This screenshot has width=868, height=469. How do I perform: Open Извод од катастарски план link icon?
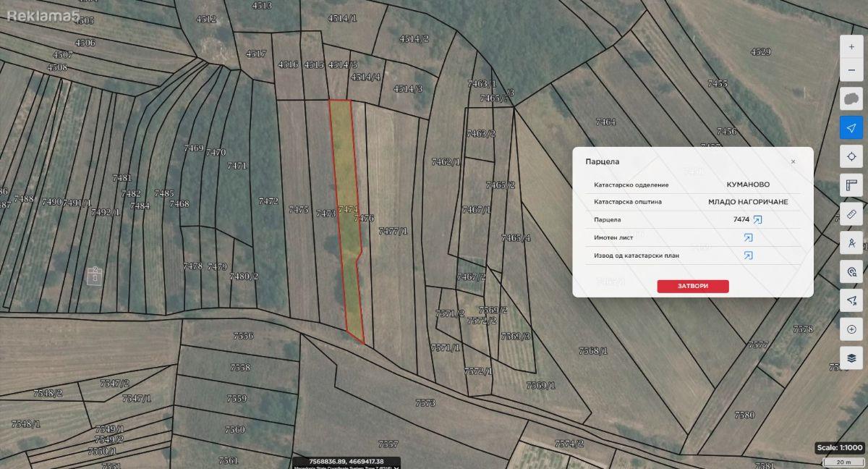pos(748,255)
